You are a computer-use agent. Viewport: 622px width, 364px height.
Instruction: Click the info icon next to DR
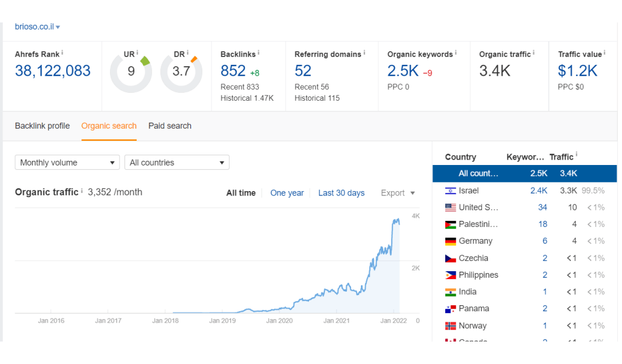[x=188, y=52]
